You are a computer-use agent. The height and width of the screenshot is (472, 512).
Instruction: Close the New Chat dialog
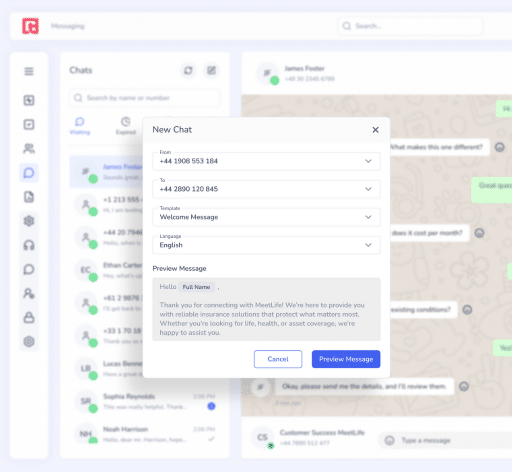point(375,130)
